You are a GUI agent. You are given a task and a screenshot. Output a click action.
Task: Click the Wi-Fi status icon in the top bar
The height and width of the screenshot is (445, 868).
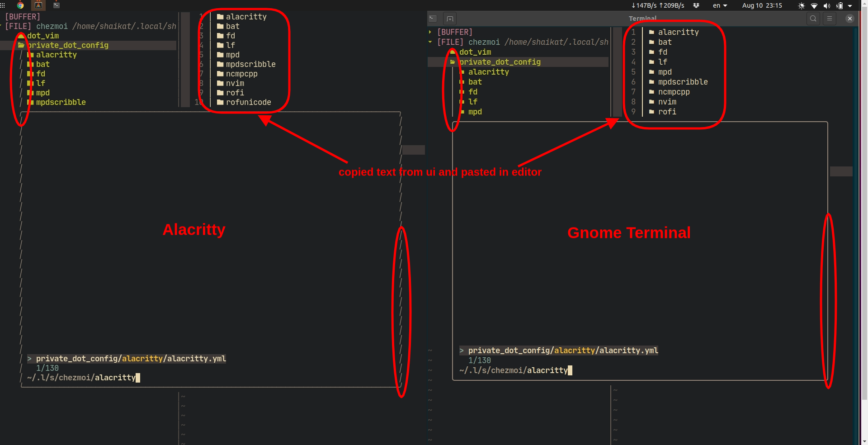tap(814, 5)
